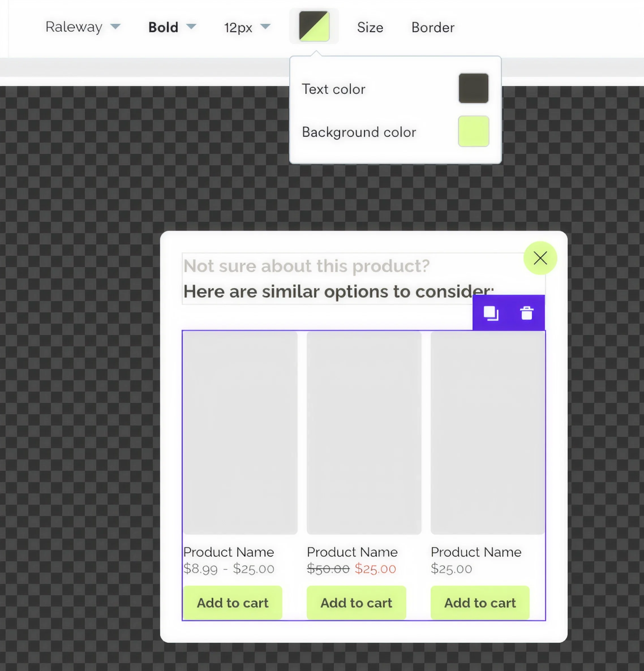Open the Size settings
The image size is (644, 671).
370,27
